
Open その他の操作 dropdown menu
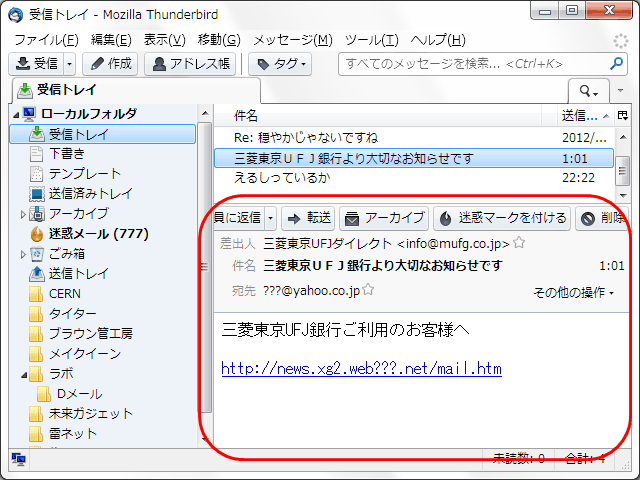pos(573,293)
